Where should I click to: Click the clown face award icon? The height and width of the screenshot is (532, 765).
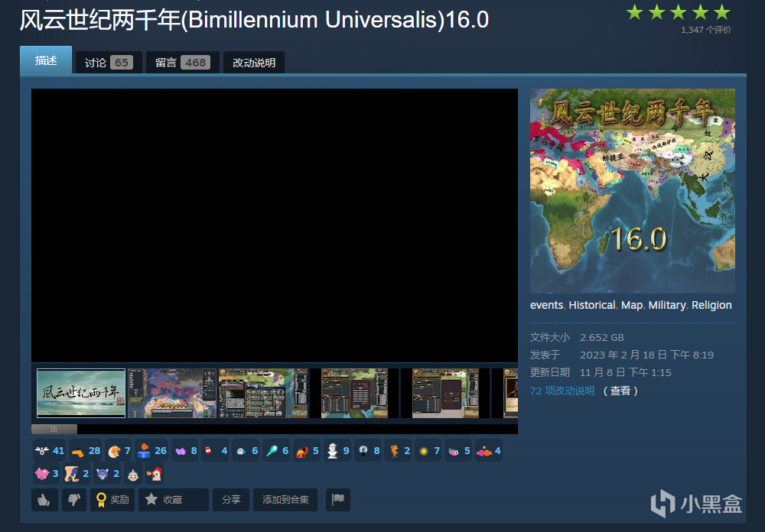click(x=132, y=473)
